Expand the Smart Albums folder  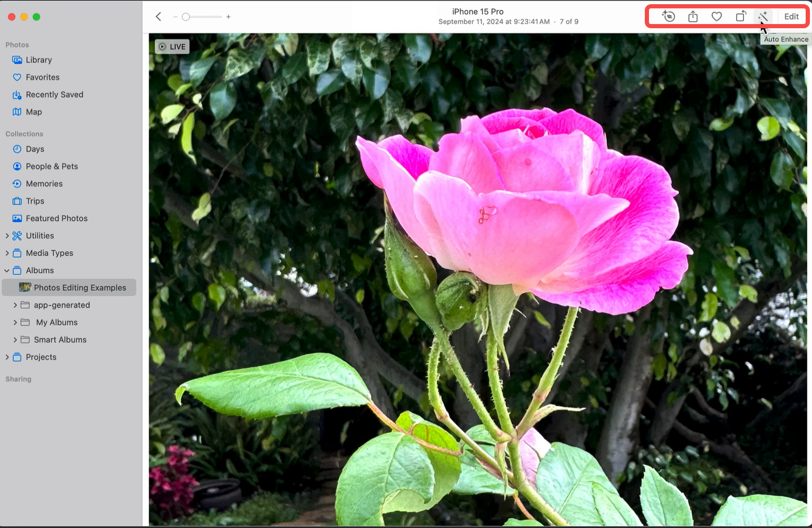click(x=15, y=339)
